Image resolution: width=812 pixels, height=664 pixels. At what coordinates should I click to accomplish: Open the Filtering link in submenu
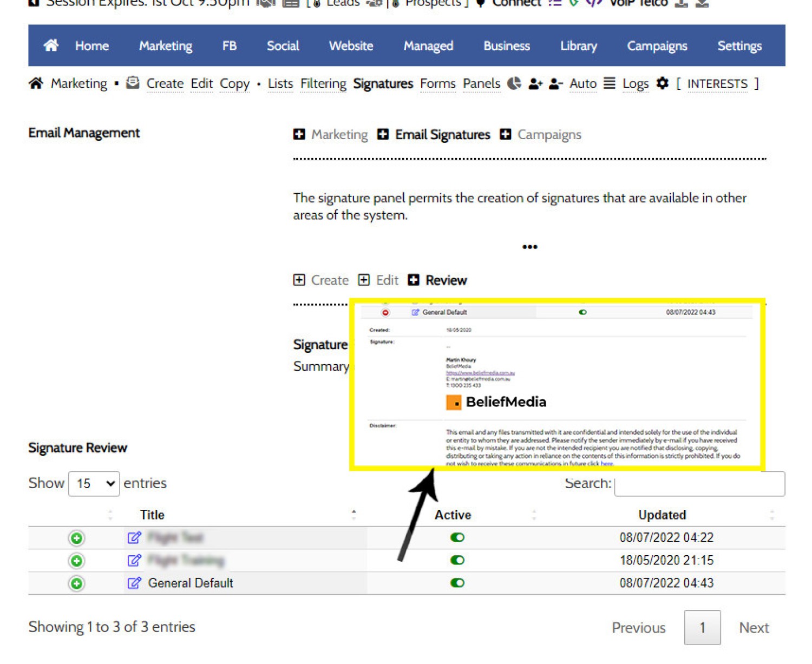point(323,84)
